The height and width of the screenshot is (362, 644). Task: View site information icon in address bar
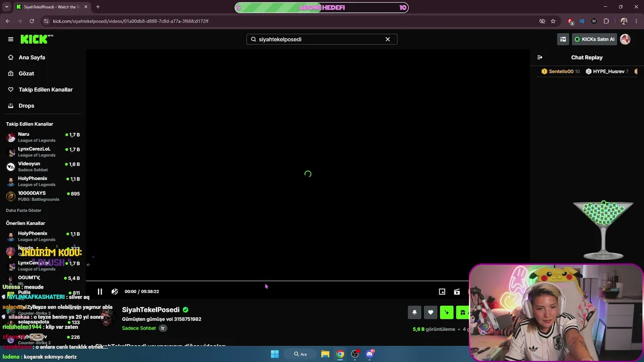(46, 21)
